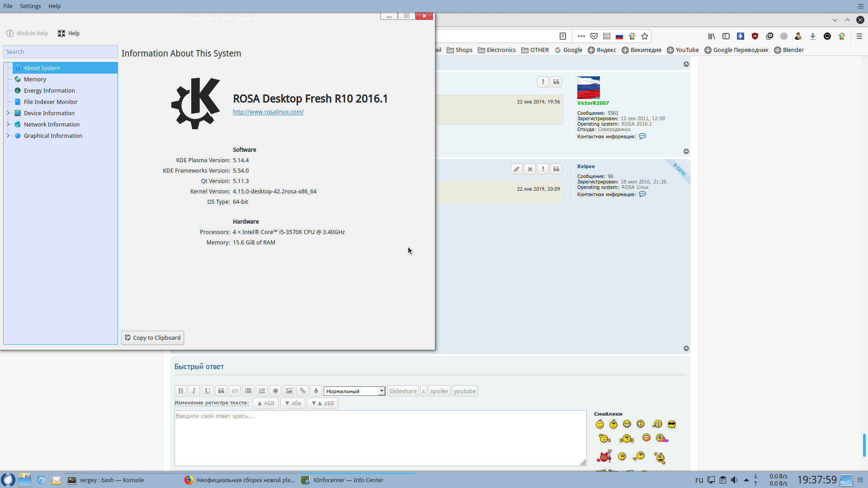Click the Firefox bookmark star icon
This screenshot has width=868, height=488.
click(x=645, y=36)
